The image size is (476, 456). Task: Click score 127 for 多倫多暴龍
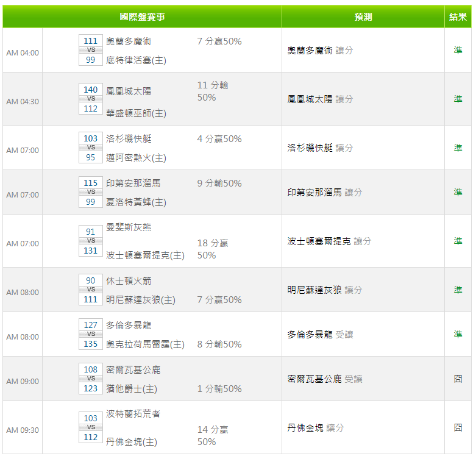point(90,325)
